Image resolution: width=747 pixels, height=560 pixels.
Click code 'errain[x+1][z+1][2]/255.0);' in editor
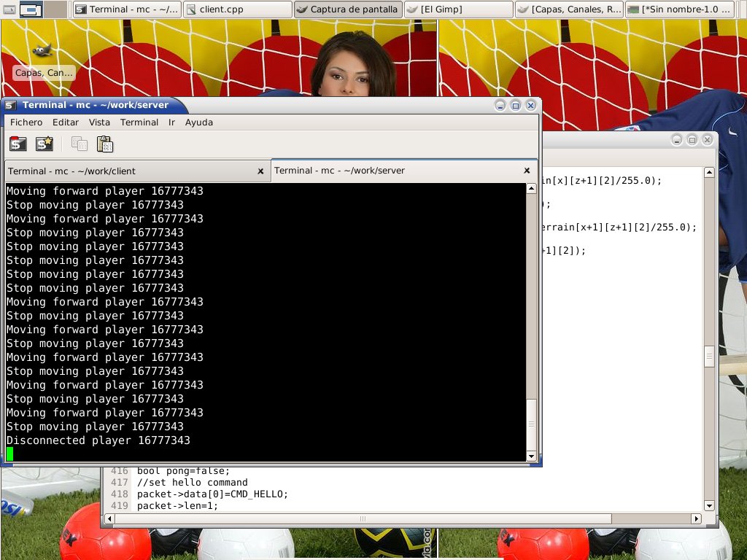click(x=620, y=227)
